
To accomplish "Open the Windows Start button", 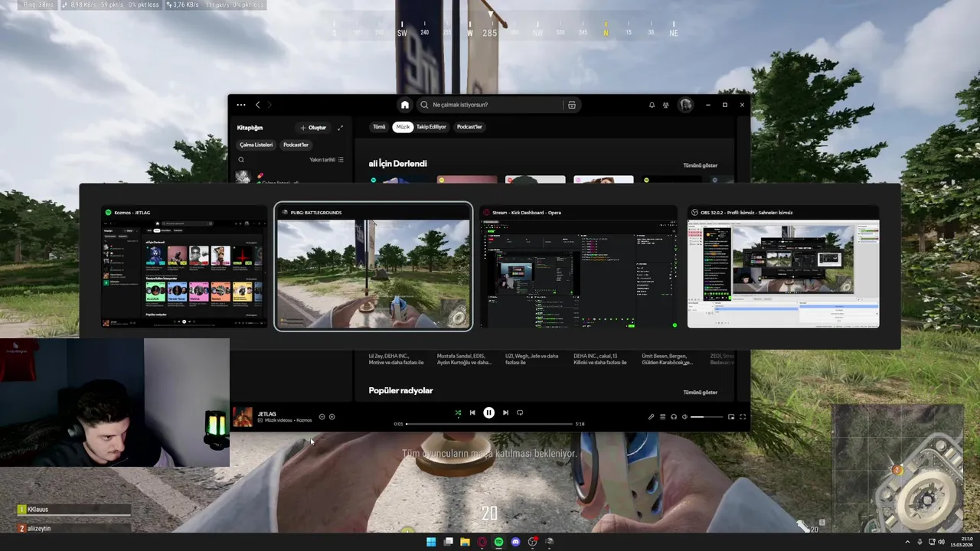I will (x=431, y=542).
